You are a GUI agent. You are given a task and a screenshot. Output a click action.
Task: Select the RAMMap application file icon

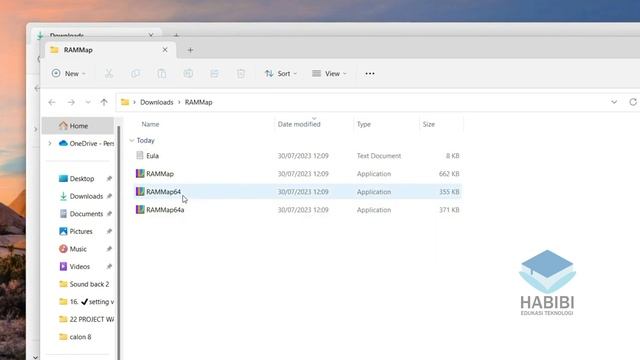pyautogui.click(x=140, y=173)
